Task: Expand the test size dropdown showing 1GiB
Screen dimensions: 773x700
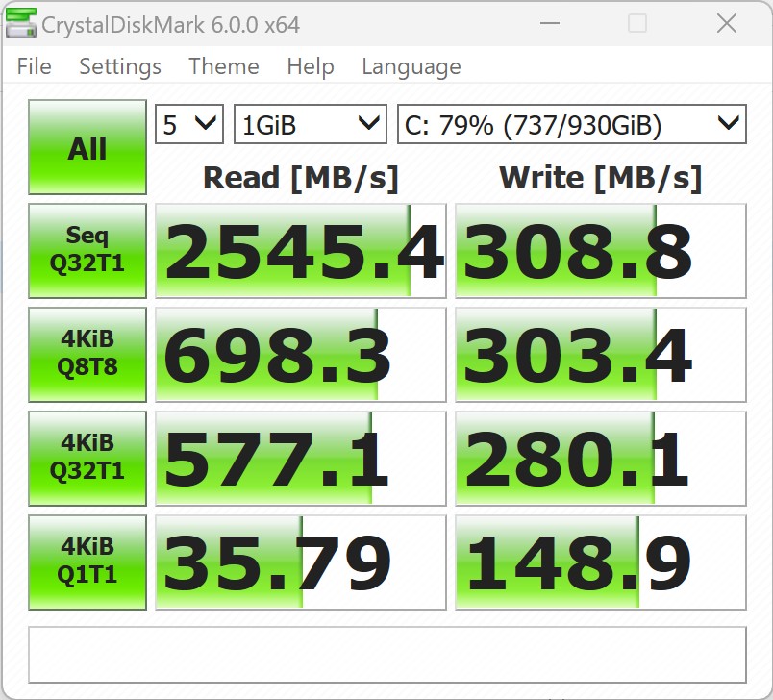Action: 311,124
